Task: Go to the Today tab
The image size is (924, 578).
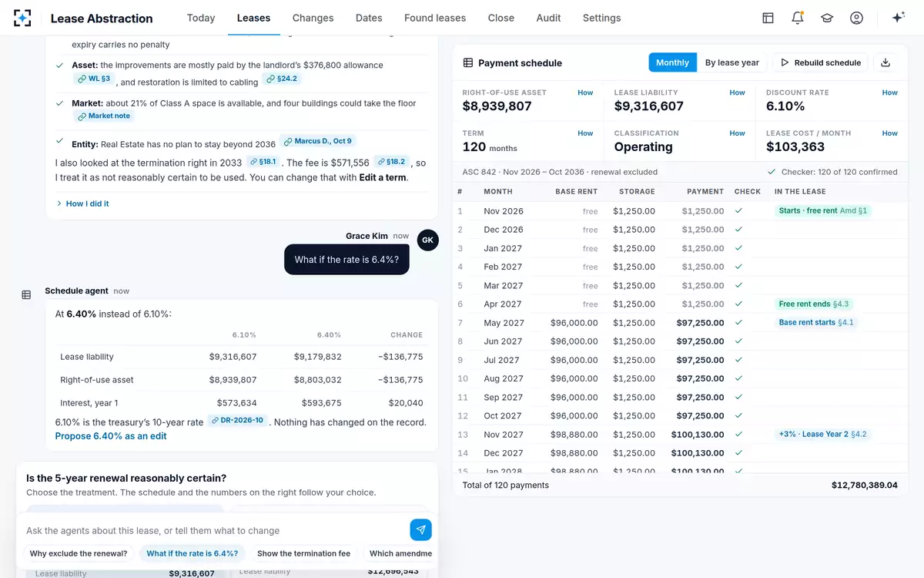Action: coord(201,18)
